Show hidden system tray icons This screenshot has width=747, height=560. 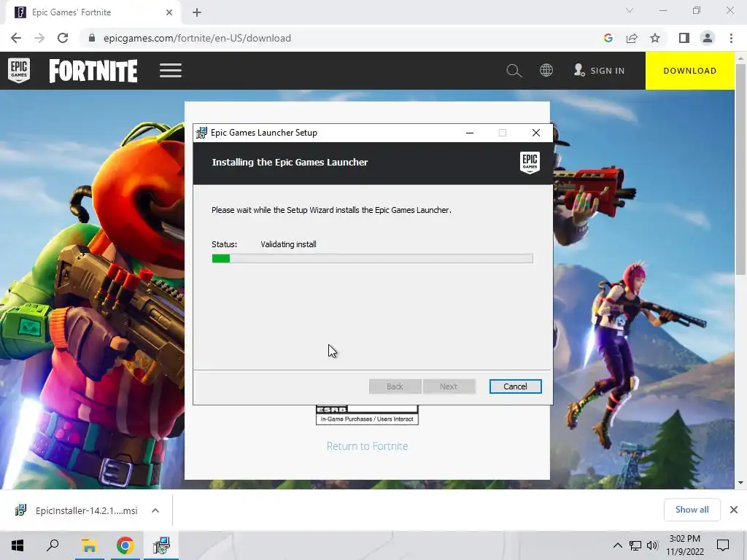pyautogui.click(x=617, y=545)
